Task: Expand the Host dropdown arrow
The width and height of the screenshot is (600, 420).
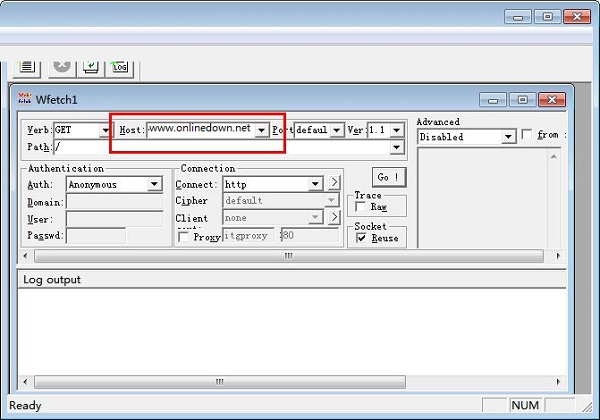Action: (262, 130)
